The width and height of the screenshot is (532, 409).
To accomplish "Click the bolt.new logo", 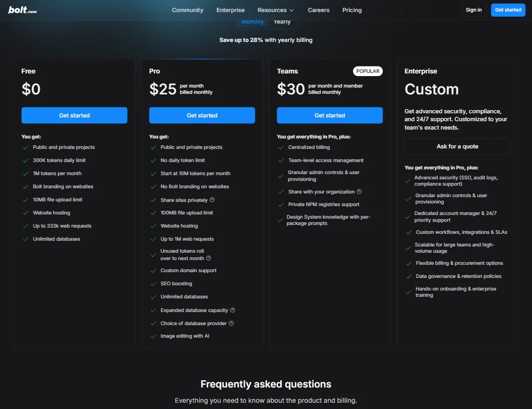I will 23,10.
